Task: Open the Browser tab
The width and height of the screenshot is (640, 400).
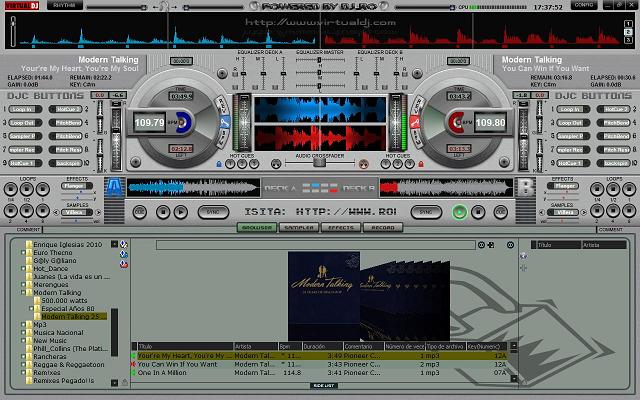Action: click(257, 228)
